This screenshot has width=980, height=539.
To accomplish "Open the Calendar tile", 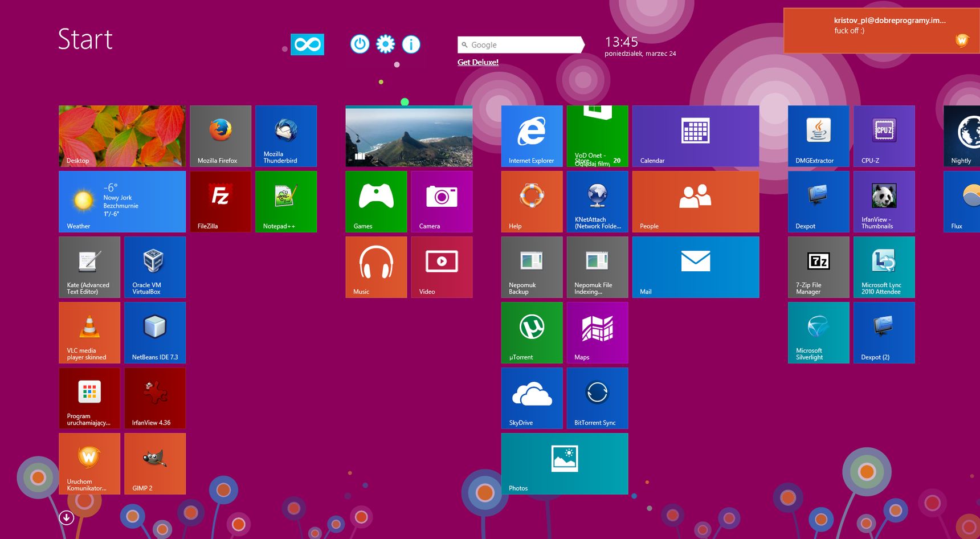I will [x=696, y=136].
